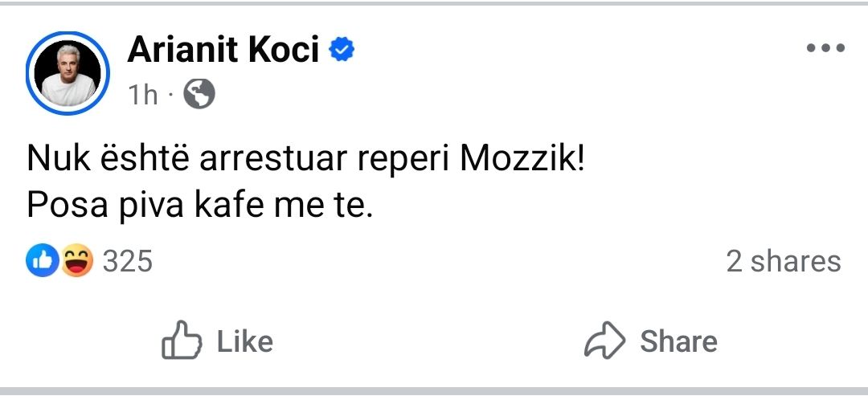Click the outlined thumbs-up Like icon
The image size is (868, 400).
pos(181,341)
